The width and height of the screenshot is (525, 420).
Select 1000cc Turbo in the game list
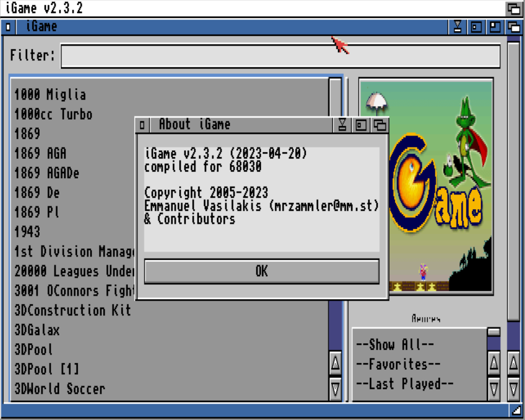point(53,114)
